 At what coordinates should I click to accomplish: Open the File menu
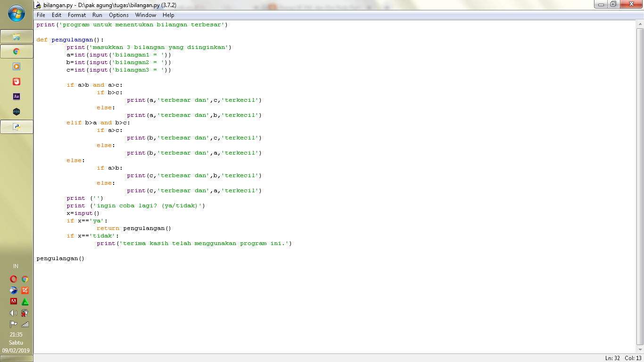(41, 15)
